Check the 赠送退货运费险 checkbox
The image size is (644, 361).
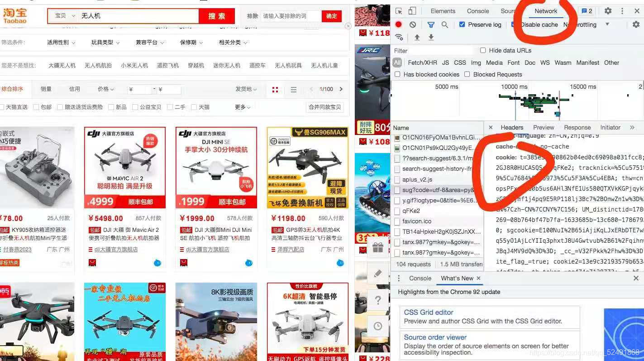pos(60,107)
